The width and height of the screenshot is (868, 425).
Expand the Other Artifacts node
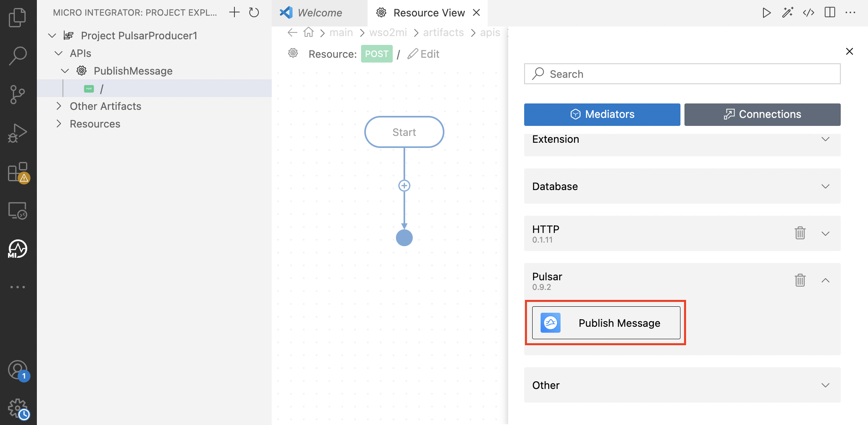(59, 106)
